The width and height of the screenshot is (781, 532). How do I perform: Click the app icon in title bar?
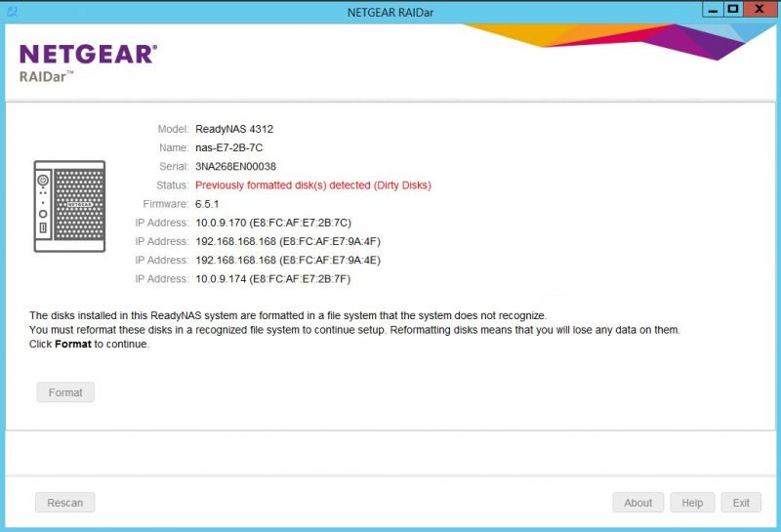point(12,12)
